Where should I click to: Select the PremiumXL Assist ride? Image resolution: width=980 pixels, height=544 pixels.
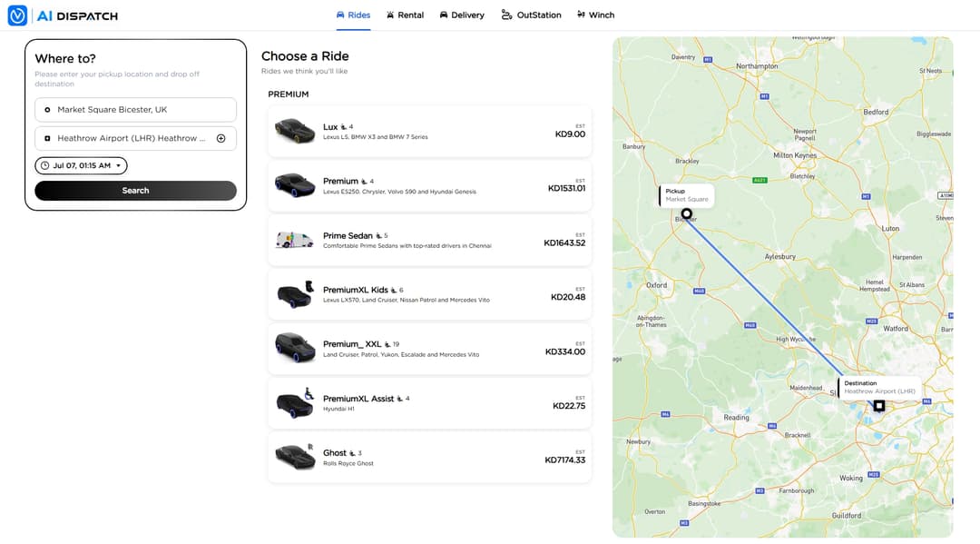[x=429, y=403]
